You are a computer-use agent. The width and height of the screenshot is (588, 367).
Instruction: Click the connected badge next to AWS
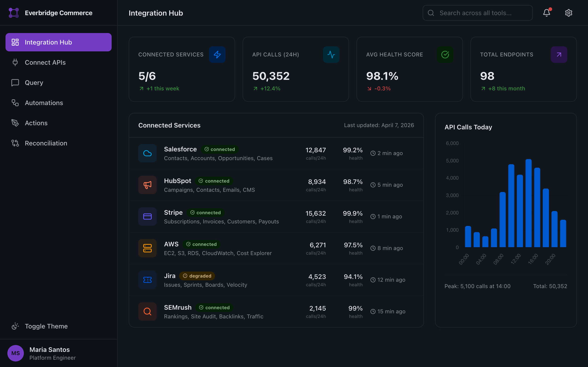pyautogui.click(x=201, y=244)
